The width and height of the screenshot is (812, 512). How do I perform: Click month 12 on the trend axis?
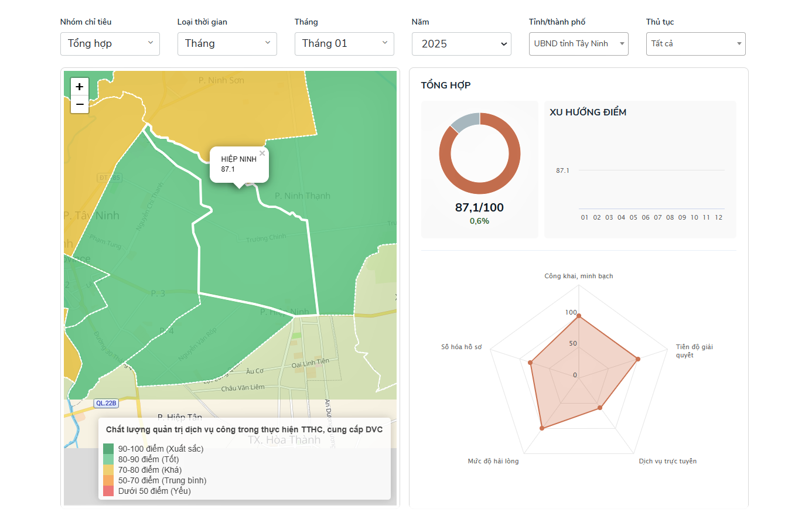point(719,217)
